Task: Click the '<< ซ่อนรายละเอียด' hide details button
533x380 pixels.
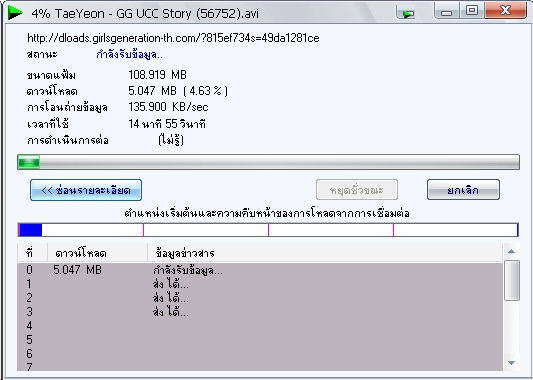Action: pyautogui.click(x=86, y=190)
